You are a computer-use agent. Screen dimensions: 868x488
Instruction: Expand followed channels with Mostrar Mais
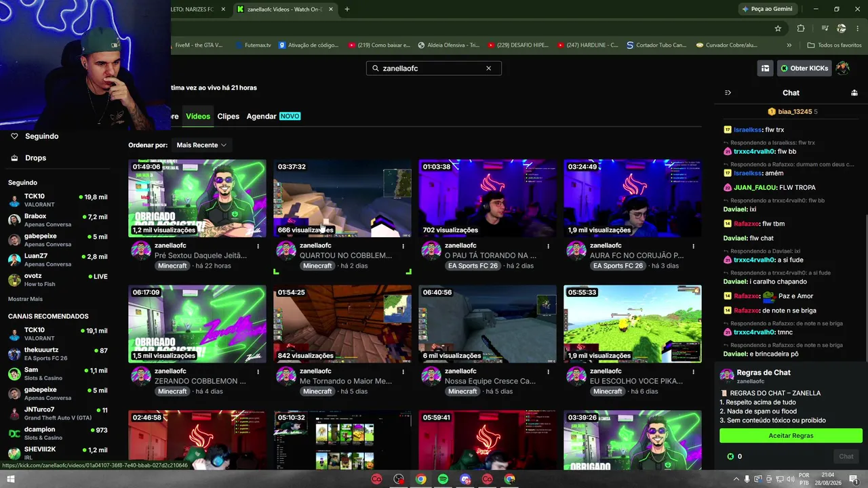pyautogui.click(x=25, y=299)
